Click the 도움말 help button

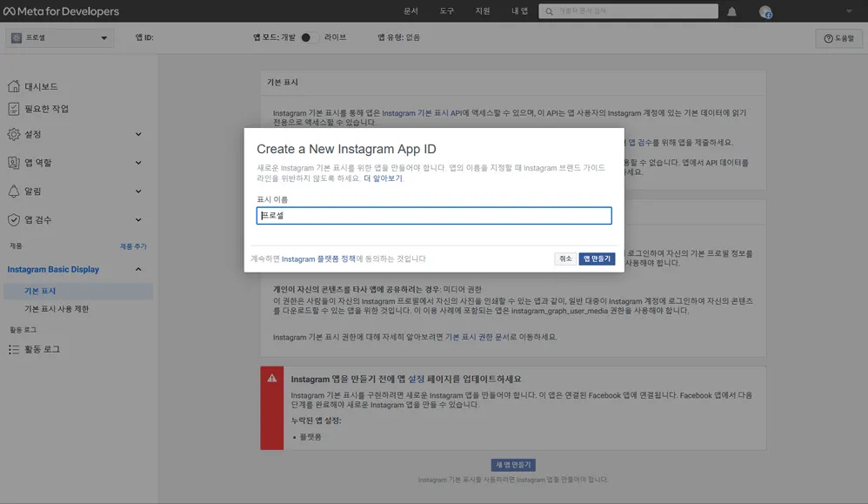838,38
